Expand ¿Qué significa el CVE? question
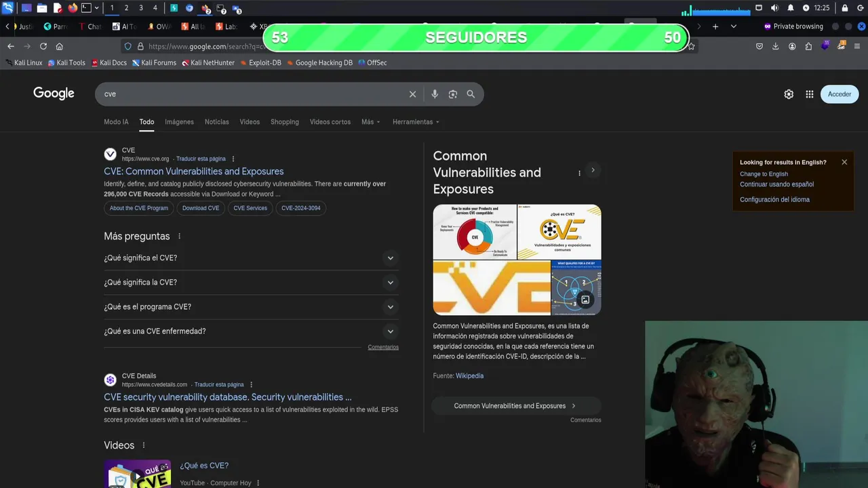 point(251,258)
